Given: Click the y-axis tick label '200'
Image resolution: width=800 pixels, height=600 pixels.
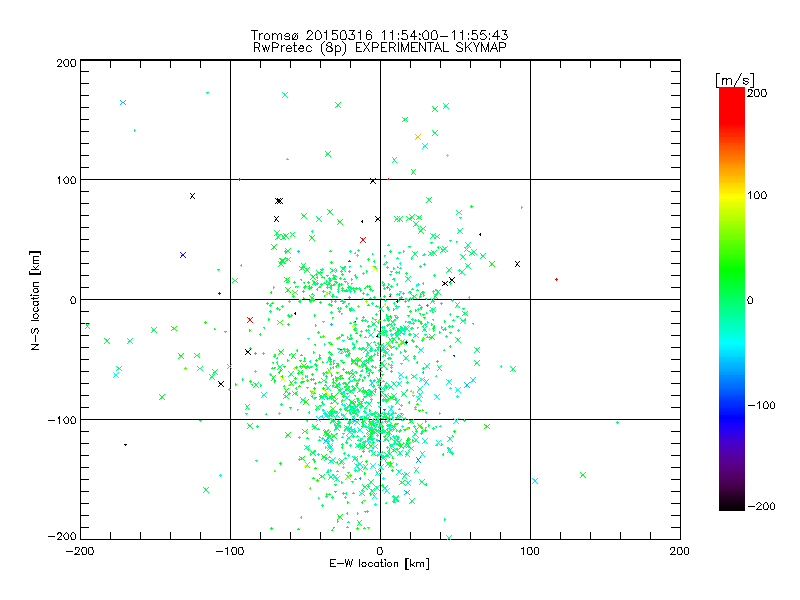Looking at the screenshot, I should pyautogui.click(x=66, y=63).
